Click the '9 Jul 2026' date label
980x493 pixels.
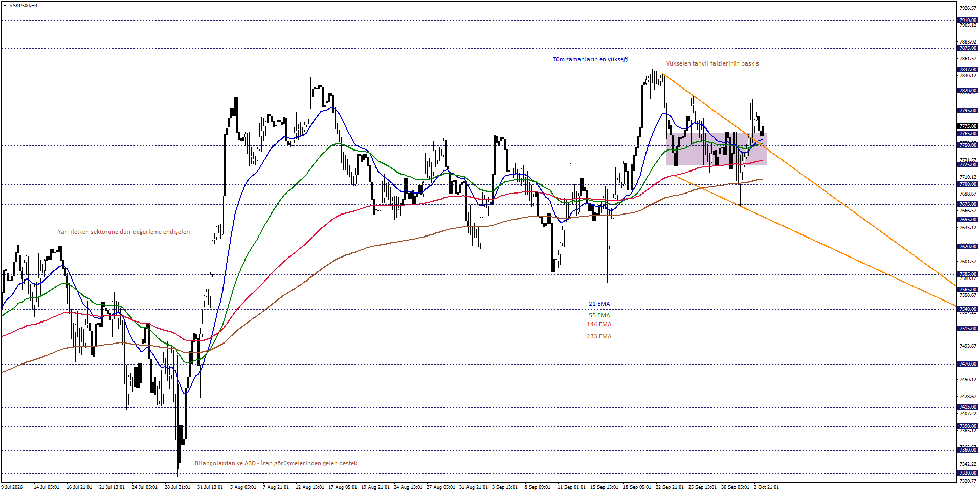tap(12, 487)
